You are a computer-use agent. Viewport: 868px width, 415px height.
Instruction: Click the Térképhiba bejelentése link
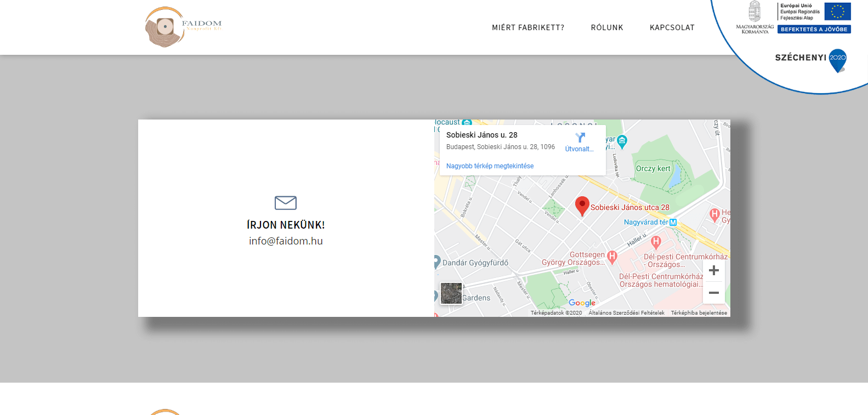click(699, 313)
